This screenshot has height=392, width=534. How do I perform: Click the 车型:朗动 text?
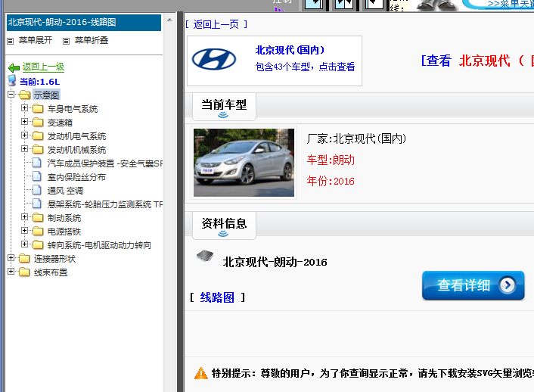(331, 160)
